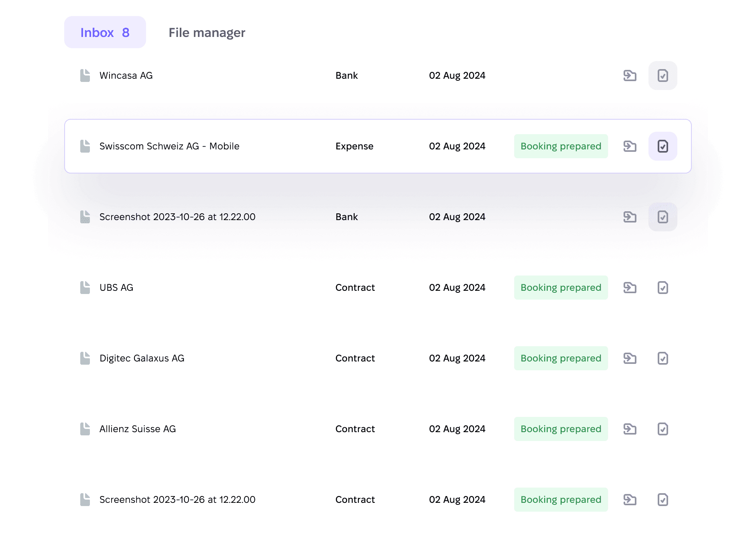Select the Swisscom Schweiz AG - Mobile row
The image size is (756, 543).
click(281, 146)
